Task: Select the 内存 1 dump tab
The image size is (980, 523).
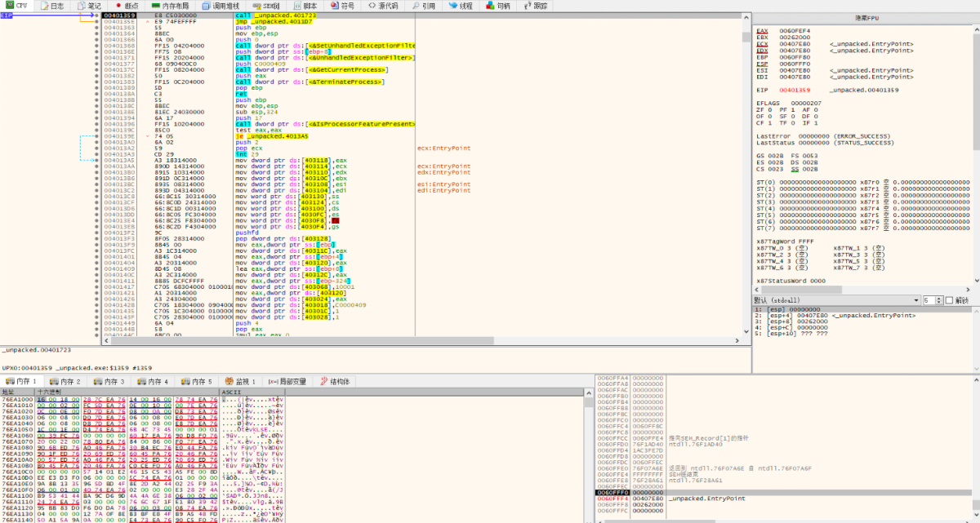Action: 22,381
